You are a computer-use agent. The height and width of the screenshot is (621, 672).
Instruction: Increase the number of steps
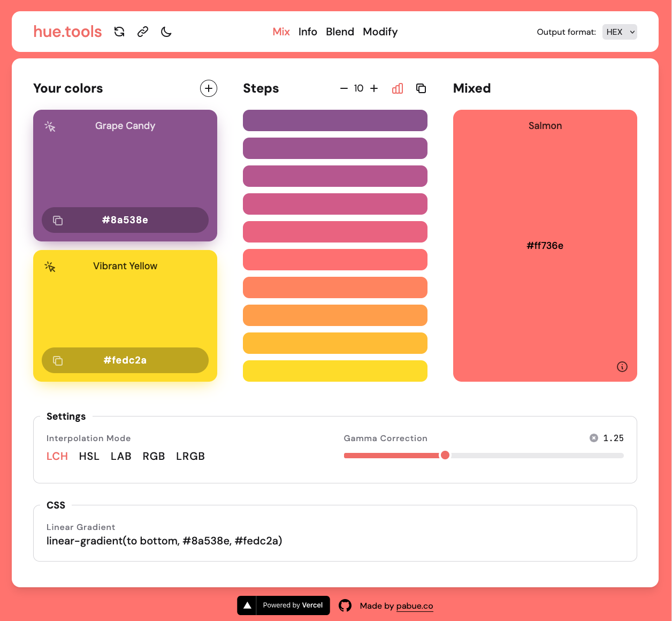tap(374, 88)
